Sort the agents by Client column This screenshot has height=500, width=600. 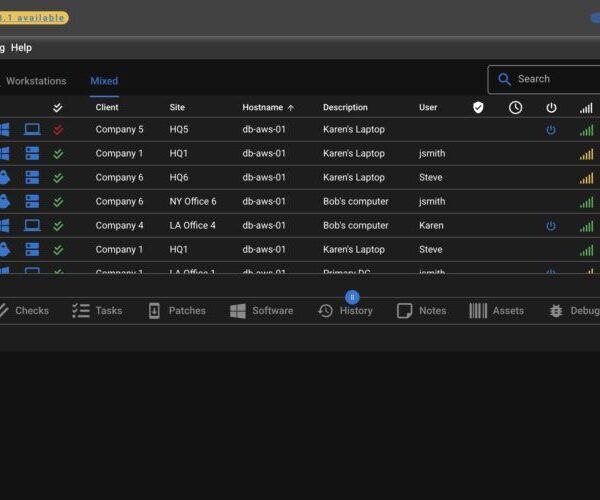tap(107, 107)
